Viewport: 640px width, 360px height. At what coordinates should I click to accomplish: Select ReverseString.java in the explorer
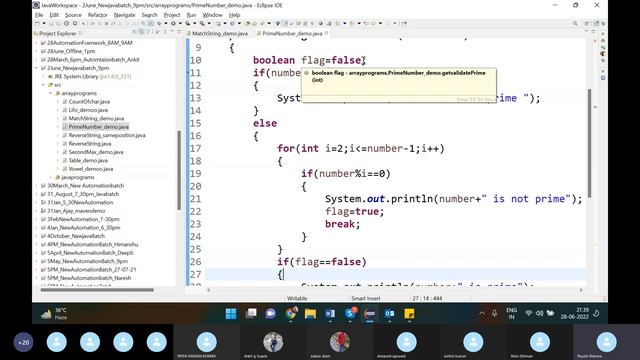click(x=90, y=144)
